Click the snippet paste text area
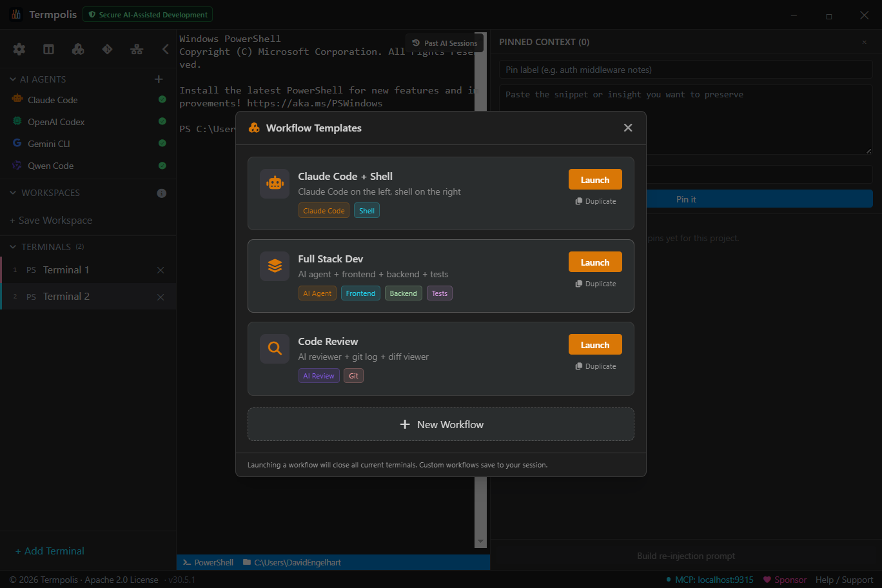Screen dimensions: 882x588 coord(686,119)
